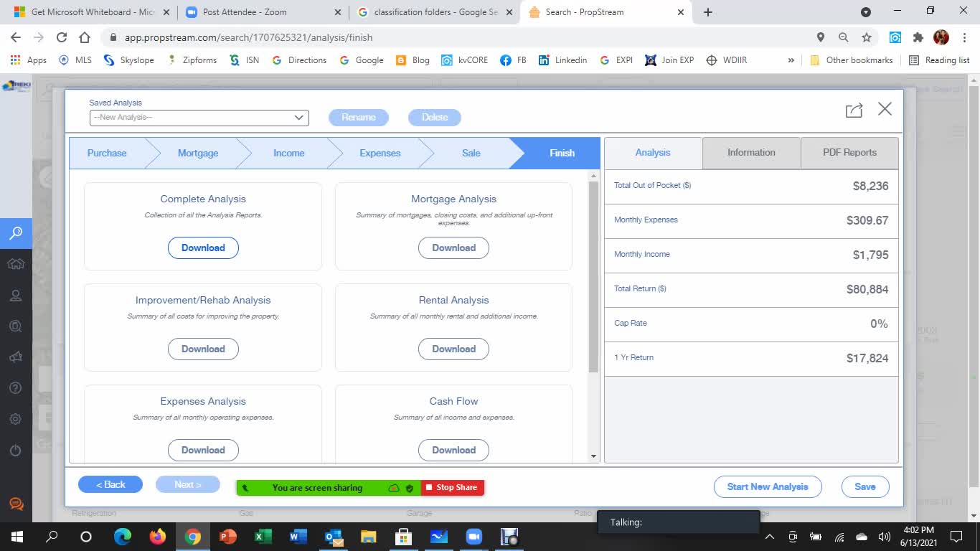Click the Rename button
The width and height of the screenshot is (980, 551).
tap(359, 117)
